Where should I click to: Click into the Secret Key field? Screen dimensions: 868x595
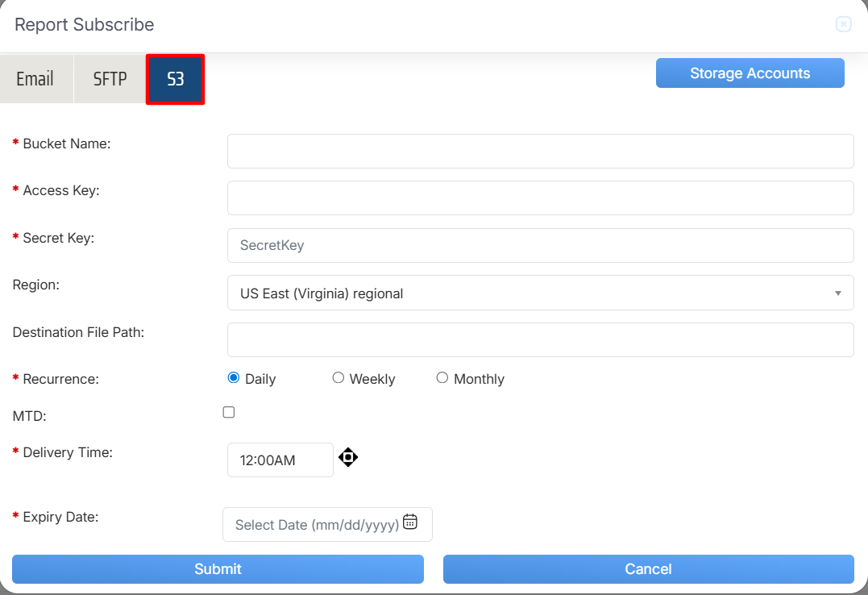coord(540,245)
